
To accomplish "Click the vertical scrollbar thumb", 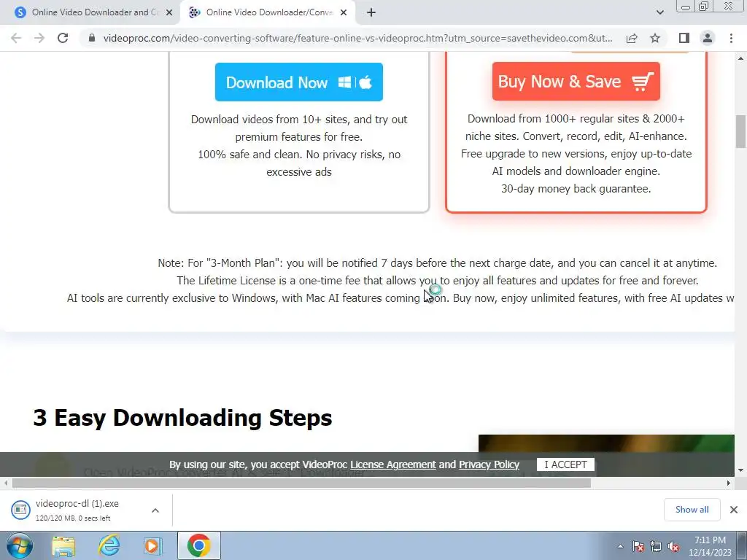I will pyautogui.click(x=740, y=131).
